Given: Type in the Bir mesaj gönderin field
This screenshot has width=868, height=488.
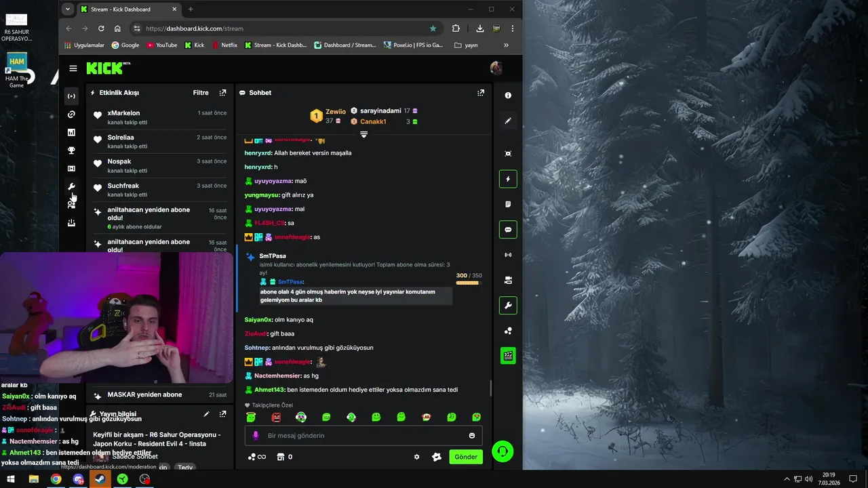Looking at the screenshot, I should coord(363,436).
